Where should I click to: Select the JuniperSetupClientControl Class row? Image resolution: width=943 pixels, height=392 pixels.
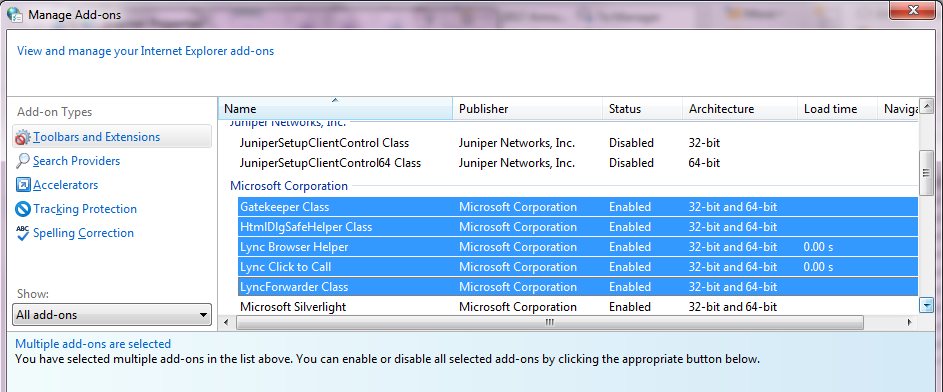tap(577, 143)
